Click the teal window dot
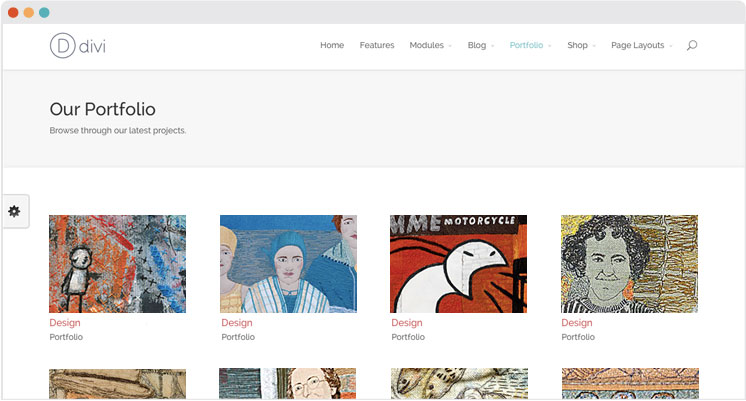The image size is (746, 401). pos(44,12)
